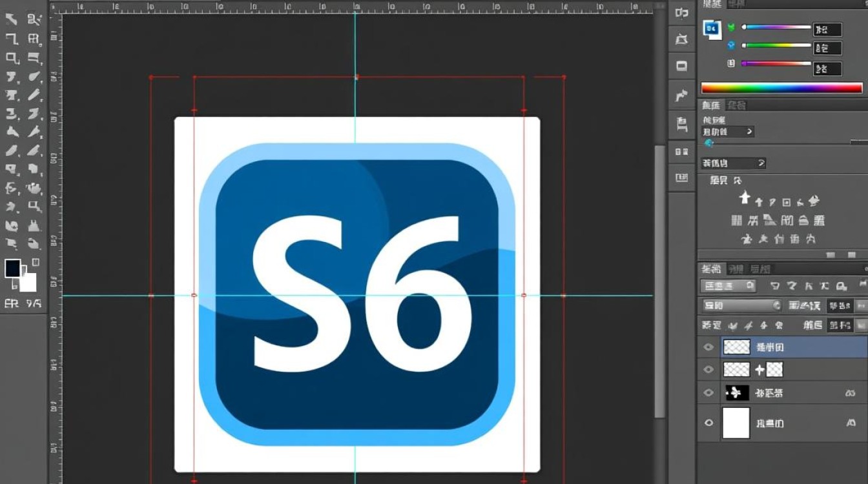Click the layer opacity value field
Screen dimensions: 868x484
[840, 306]
